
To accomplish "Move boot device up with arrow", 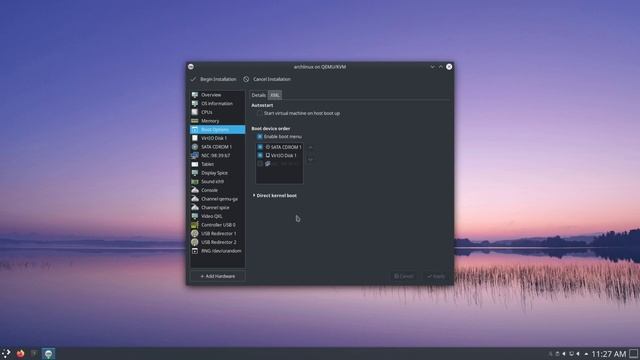I will (x=310, y=147).
